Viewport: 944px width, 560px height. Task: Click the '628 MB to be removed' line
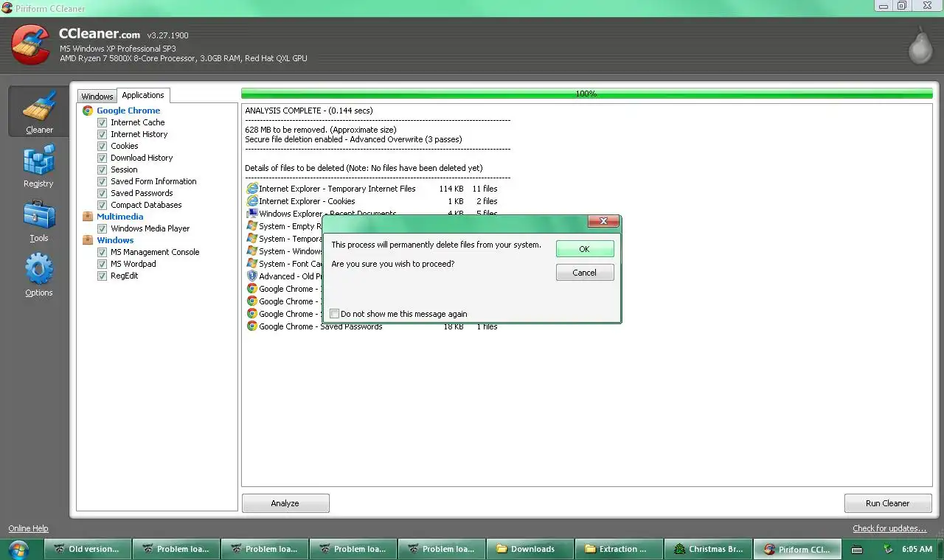[x=321, y=130]
